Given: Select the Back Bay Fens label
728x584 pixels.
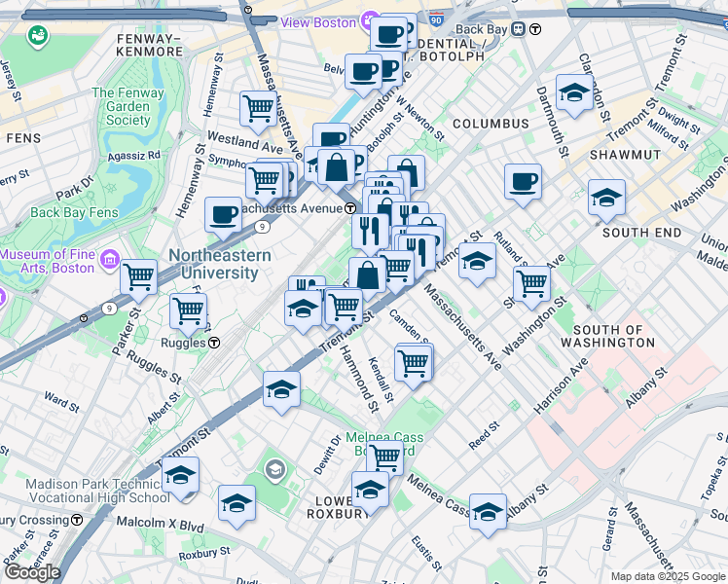Looking at the screenshot, I should (x=74, y=212).
